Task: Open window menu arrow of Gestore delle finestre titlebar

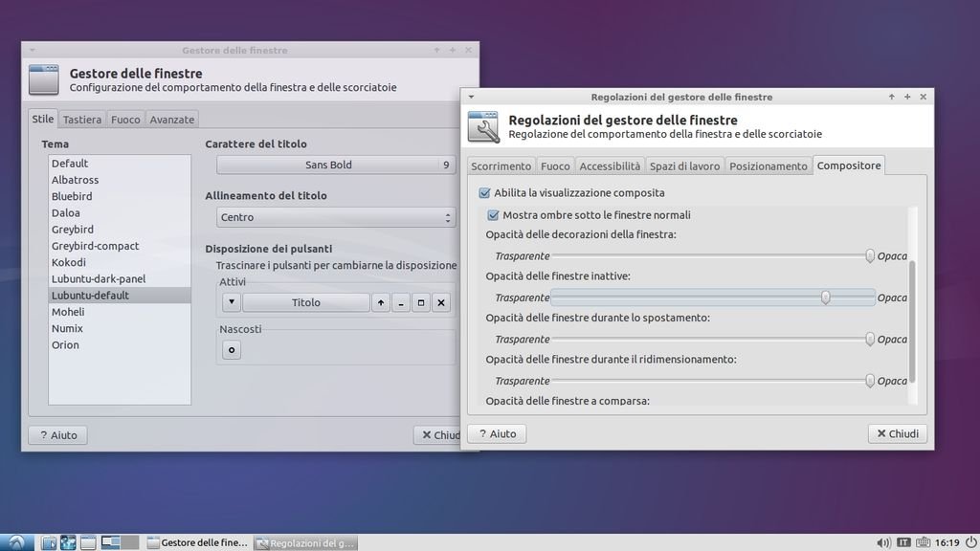Action: 32,50
